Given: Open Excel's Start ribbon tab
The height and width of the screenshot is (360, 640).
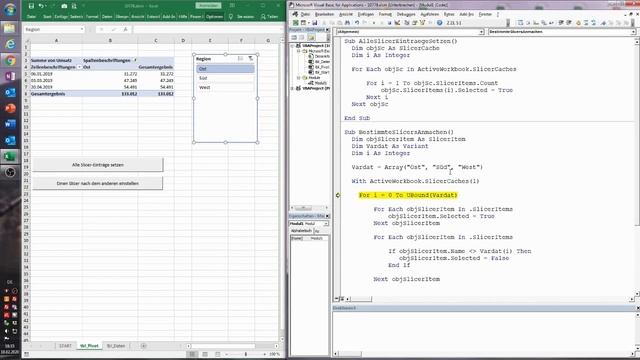Looking at the screenshot, I should point(47,17).
